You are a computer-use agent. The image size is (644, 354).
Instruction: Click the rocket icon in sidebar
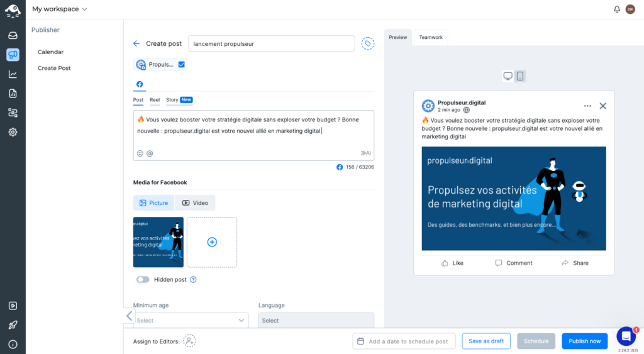click(13, 325)
